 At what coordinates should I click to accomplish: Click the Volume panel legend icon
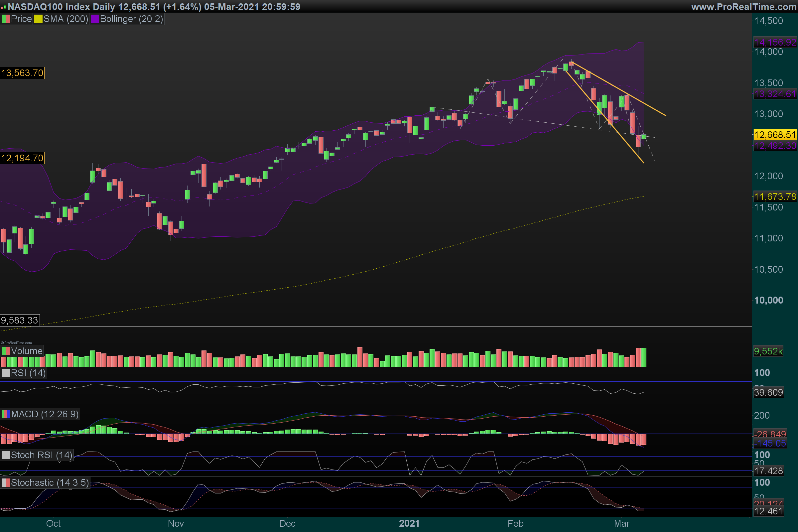pyautogui.click(x=6, y=351)
